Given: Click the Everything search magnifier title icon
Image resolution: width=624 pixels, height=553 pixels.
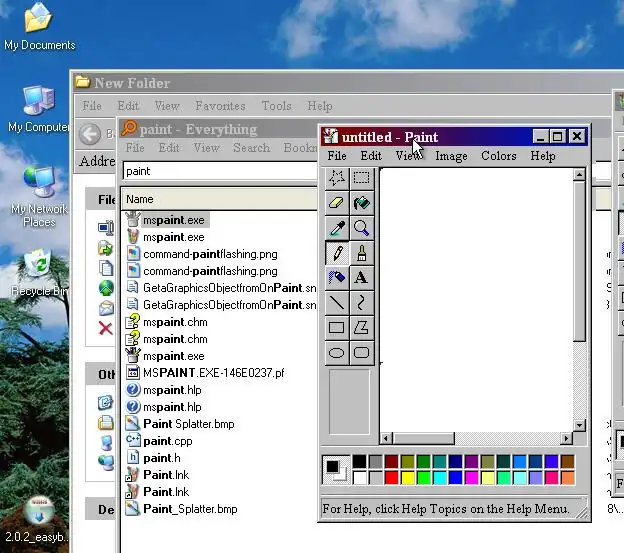Looking at the screenshot, I should 129,128.
